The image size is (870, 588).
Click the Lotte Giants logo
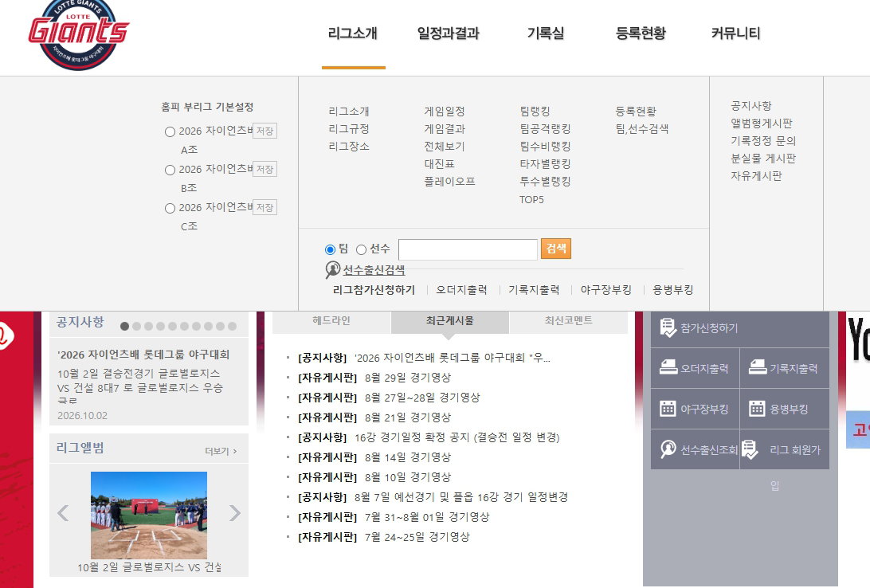pos(78,33)
